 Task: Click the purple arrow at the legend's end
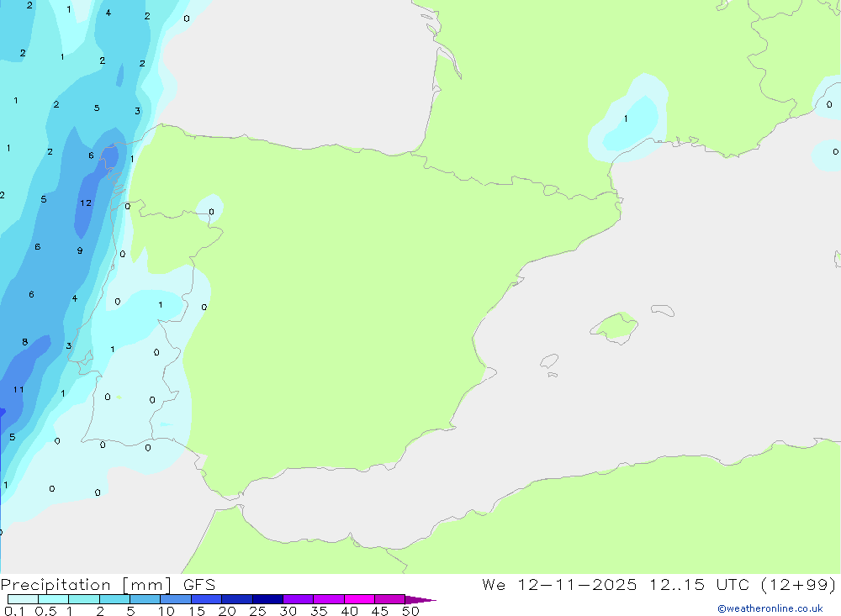420,599
